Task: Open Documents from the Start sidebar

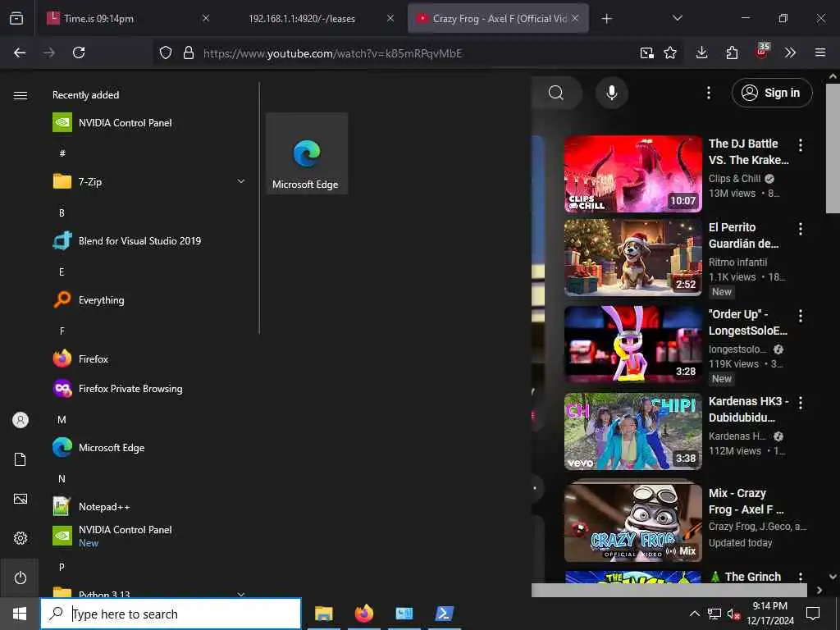Action: tap(21, 459)
